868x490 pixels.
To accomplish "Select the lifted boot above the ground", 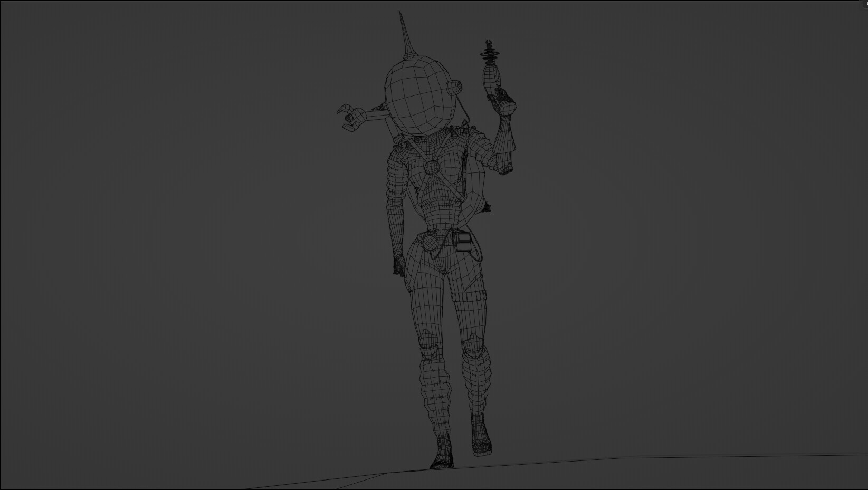I will tap(481, 438).
